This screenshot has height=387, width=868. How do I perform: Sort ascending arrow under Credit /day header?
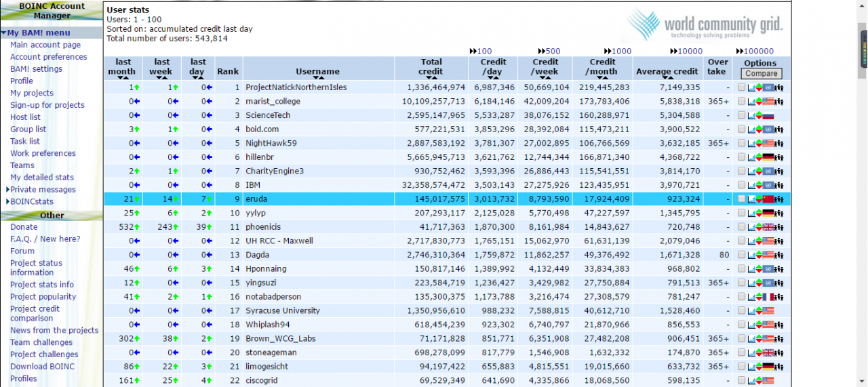pos(496,79)
